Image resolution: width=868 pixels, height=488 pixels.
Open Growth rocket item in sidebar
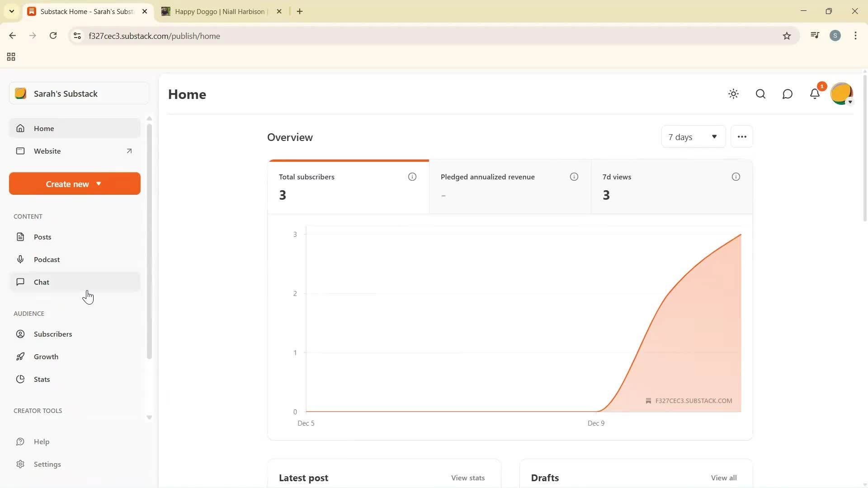coord(46,357)
